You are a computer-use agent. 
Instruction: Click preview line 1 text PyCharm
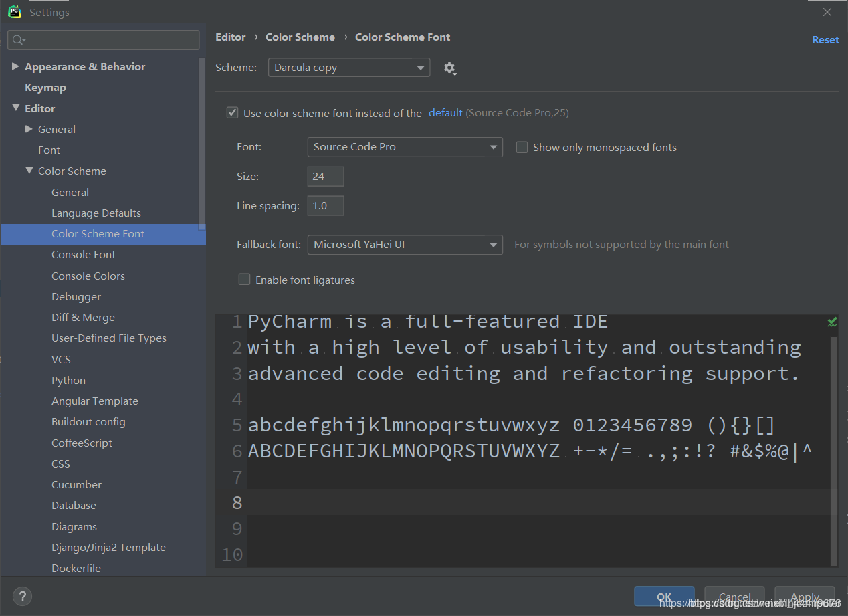(x=290, y=321)
